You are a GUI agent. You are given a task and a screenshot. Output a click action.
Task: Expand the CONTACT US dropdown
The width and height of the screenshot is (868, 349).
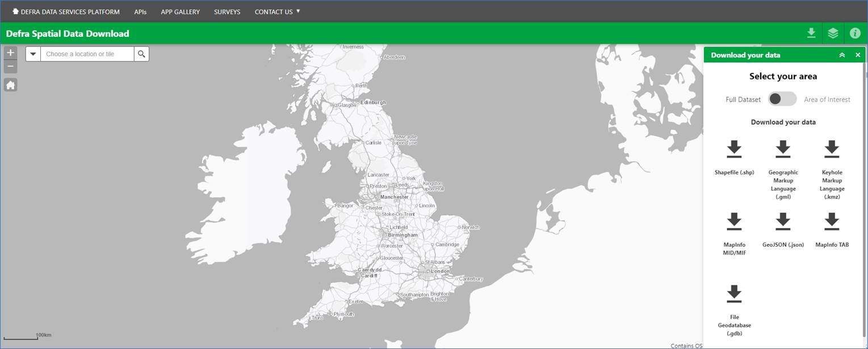tap(277, 11)
